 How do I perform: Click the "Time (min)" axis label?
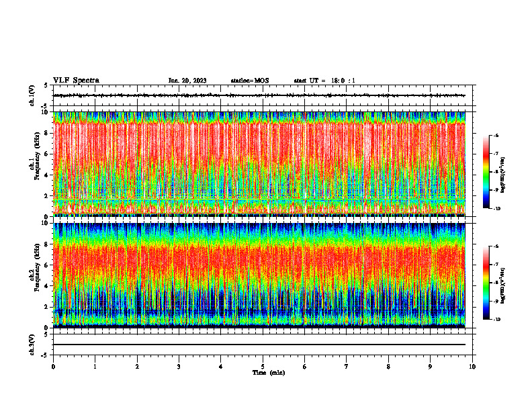[269, 373]
